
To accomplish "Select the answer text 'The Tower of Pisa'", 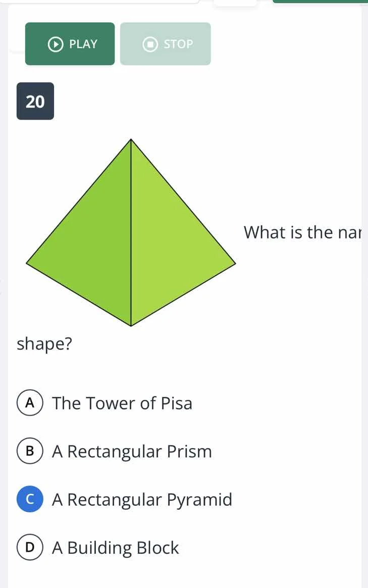I will 122,403.
